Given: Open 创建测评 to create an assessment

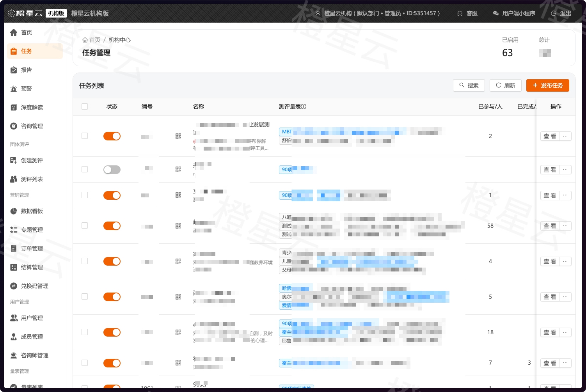Looking at the screenshot, I should point(13,160).
